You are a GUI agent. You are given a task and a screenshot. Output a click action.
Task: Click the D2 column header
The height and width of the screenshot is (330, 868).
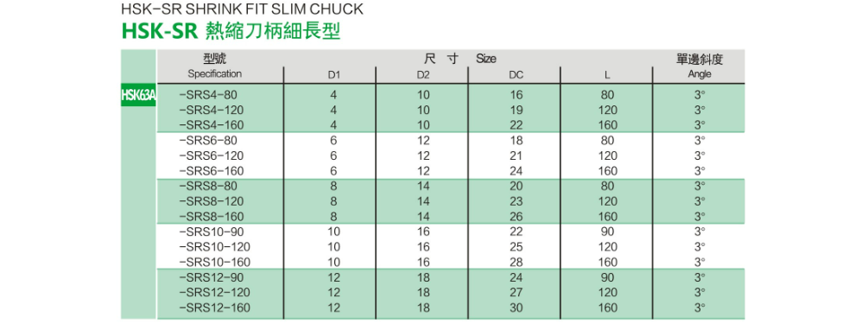423,75
